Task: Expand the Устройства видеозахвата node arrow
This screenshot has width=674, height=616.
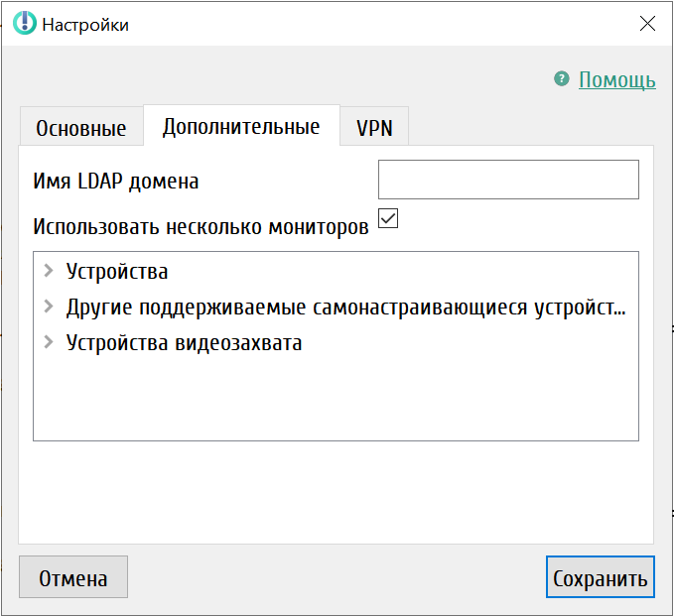Action: coord(49,343)
